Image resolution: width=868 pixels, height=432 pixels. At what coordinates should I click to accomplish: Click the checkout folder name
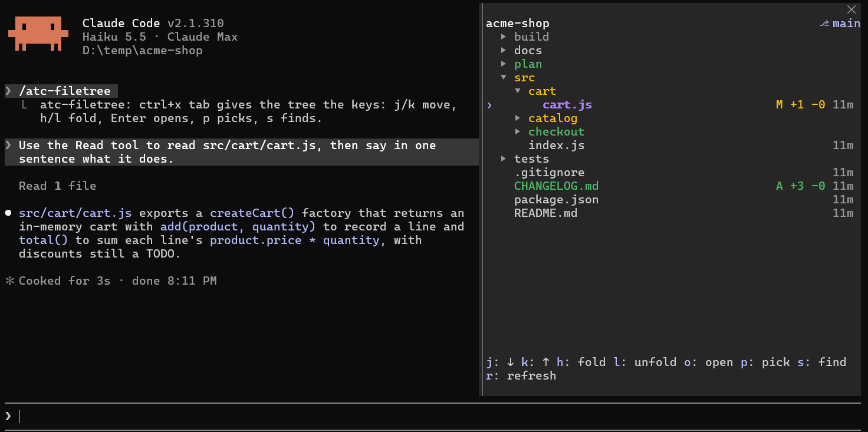coord(557,132)
